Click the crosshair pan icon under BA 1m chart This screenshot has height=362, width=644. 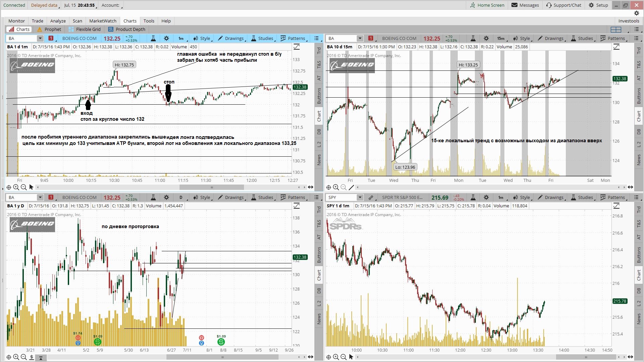9,187
